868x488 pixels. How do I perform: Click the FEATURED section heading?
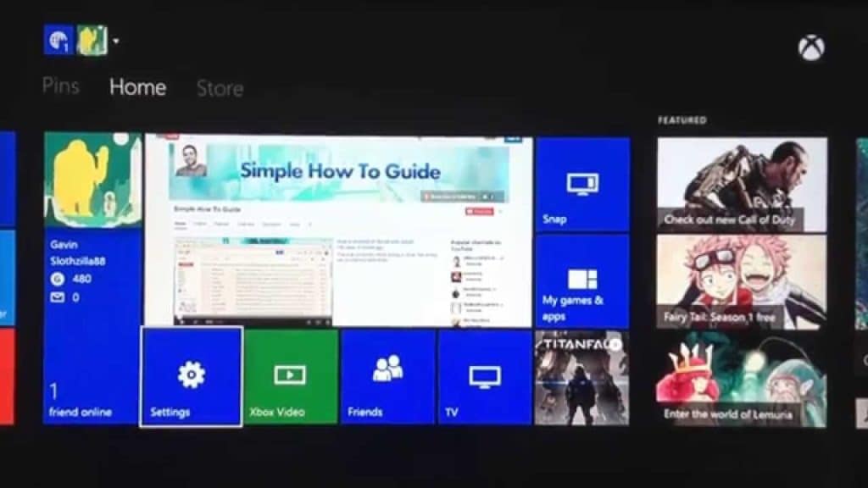pyautogui.click(x=682, y=120)
